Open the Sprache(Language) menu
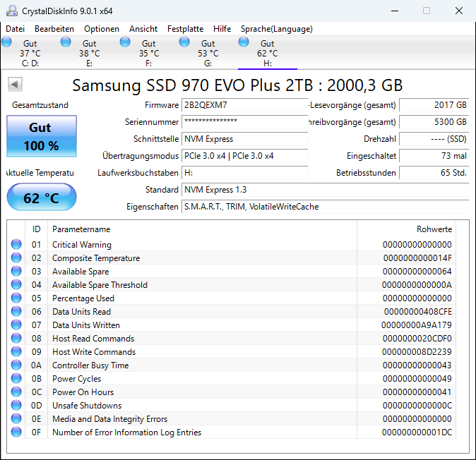Viewport: 476px width, 460px height. point(277,29)
